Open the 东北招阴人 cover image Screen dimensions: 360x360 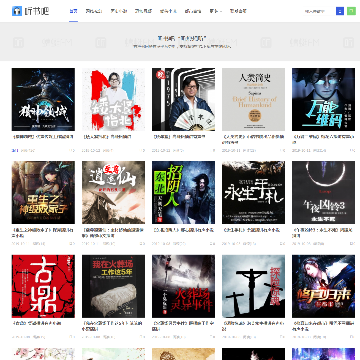coord(183,192)
